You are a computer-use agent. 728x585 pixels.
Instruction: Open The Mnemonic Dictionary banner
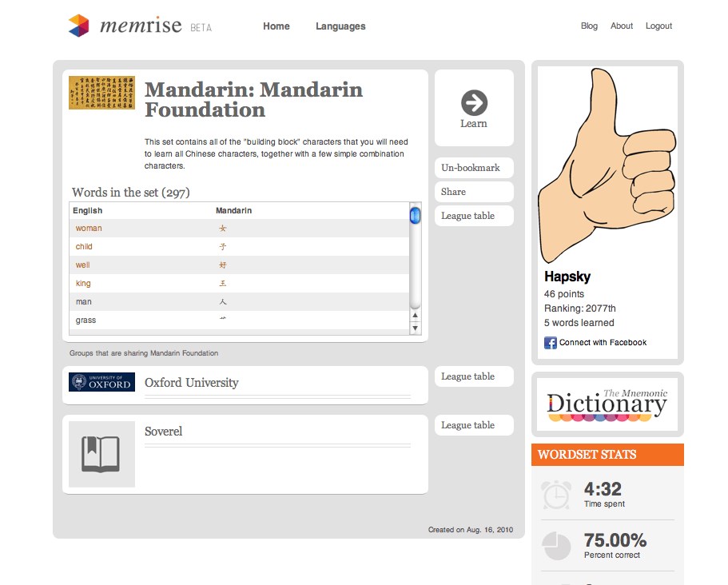[607, 404]
